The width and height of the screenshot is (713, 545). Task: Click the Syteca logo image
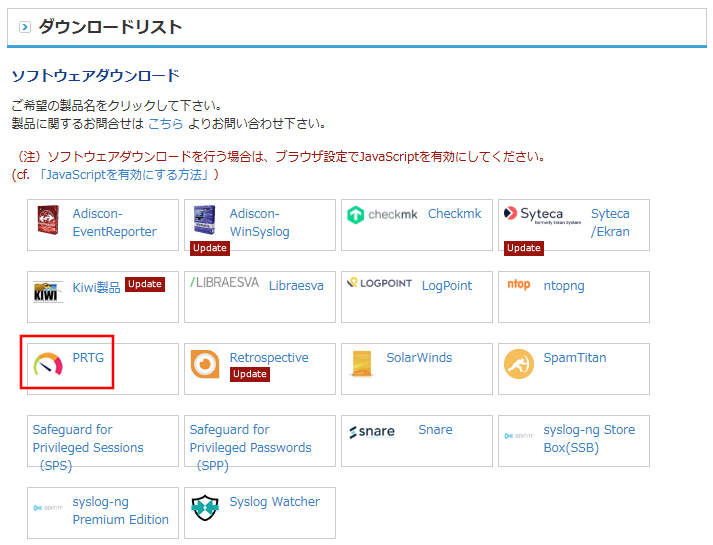[534, 214]
